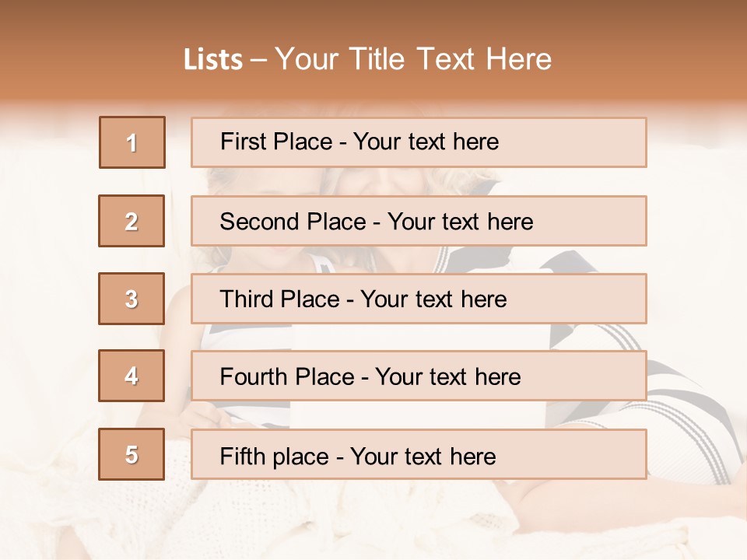
Task: Click the Fourth Place text bar
Action: (419, 376)
